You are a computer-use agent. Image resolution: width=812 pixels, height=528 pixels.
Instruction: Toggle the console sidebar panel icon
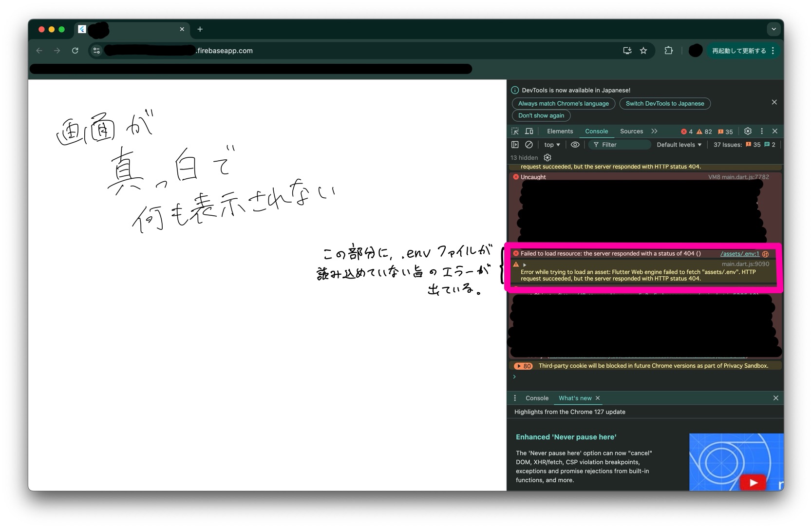515,145
